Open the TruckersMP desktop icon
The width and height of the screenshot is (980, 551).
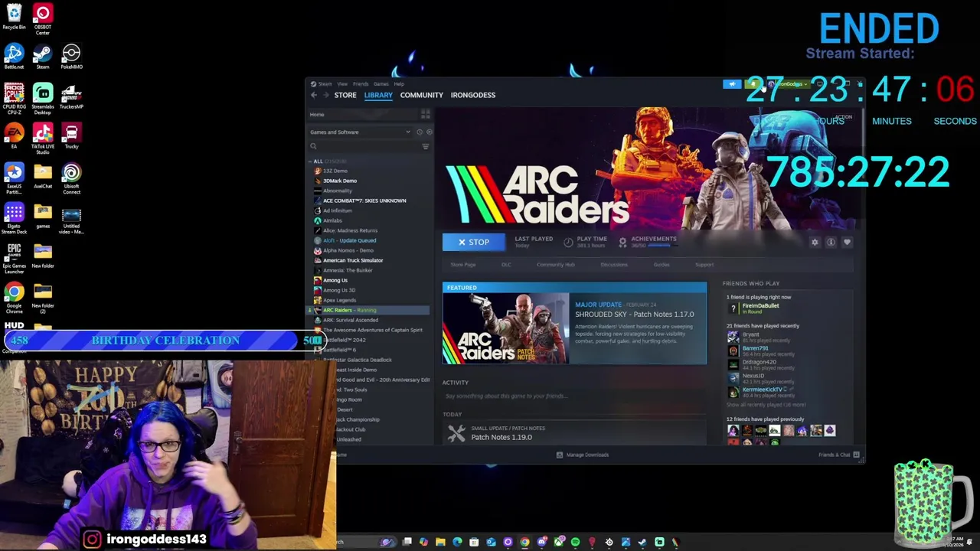click(x=71, y=96)
